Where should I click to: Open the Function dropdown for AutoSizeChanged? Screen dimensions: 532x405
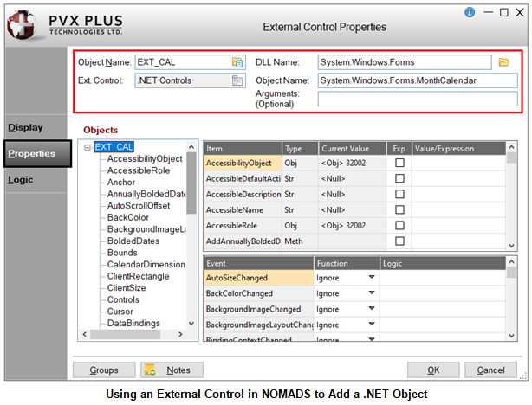coord(372,278)
